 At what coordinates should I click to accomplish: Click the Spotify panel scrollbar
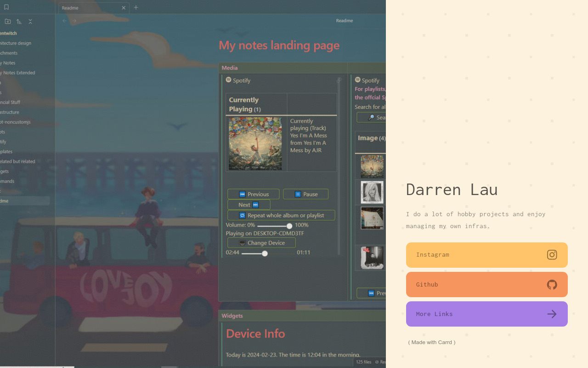click(339, 166)
